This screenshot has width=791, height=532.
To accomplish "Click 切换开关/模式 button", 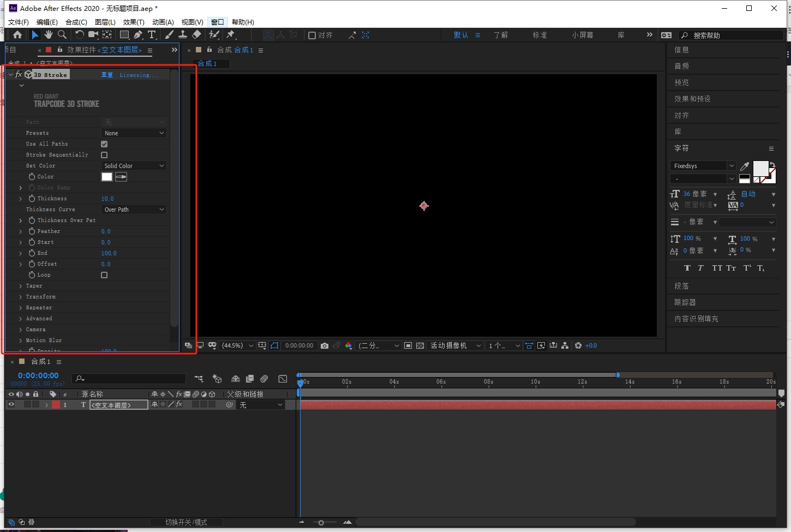I will [186, 522].
